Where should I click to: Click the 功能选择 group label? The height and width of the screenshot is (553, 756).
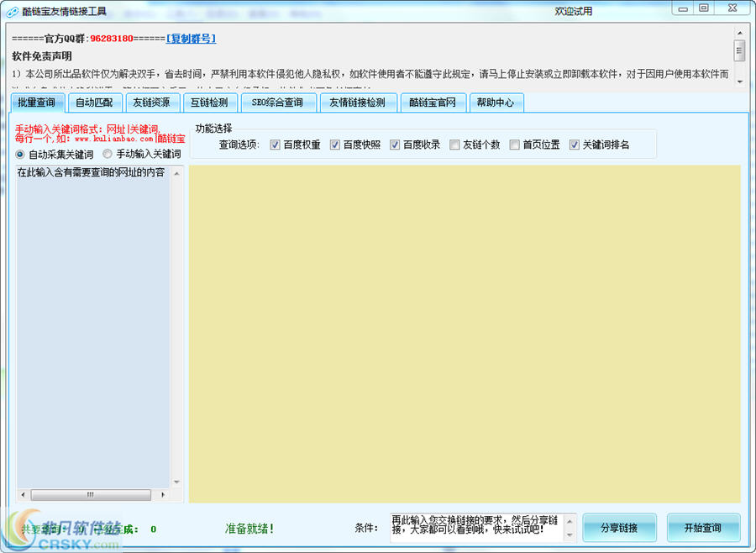pyautogui.click(x=213, y=129)
